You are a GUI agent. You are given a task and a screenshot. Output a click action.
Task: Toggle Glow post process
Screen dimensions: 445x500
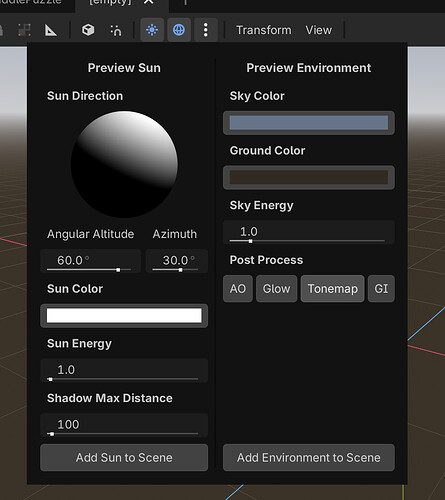click(276, 289)
